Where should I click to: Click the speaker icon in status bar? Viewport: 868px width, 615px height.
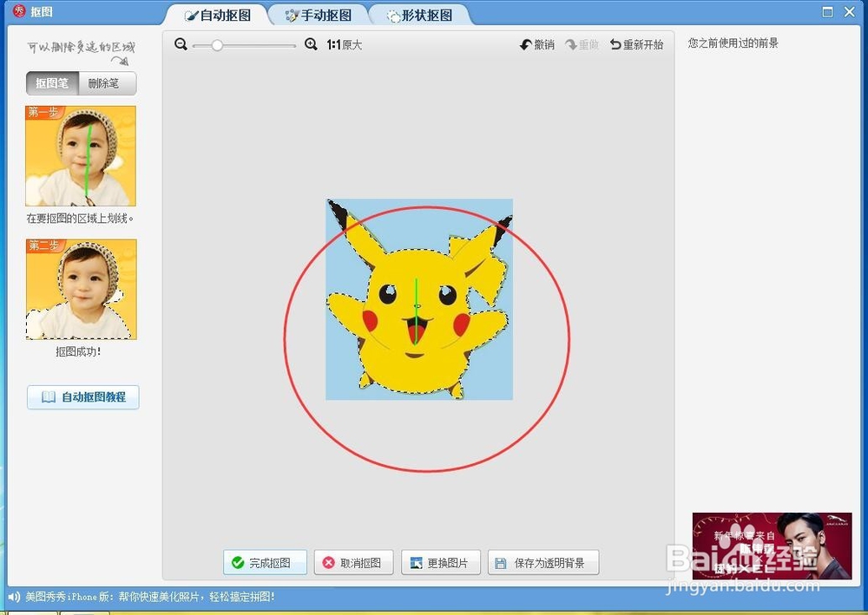[x=14, y=597]
